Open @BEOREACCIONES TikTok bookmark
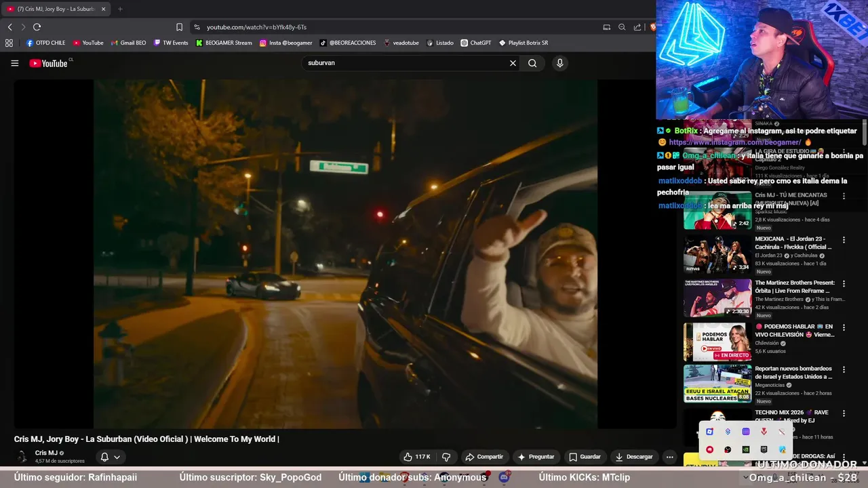 [348, 43]
